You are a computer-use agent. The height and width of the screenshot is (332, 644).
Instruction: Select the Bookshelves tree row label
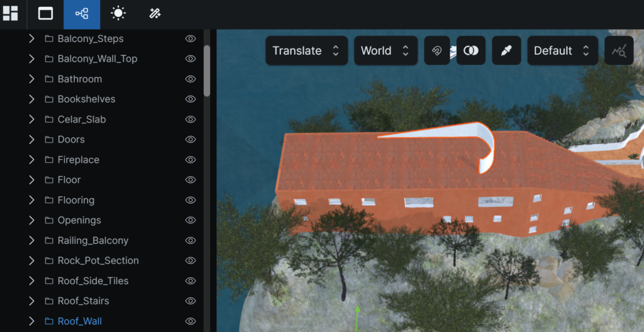point(86,99)
